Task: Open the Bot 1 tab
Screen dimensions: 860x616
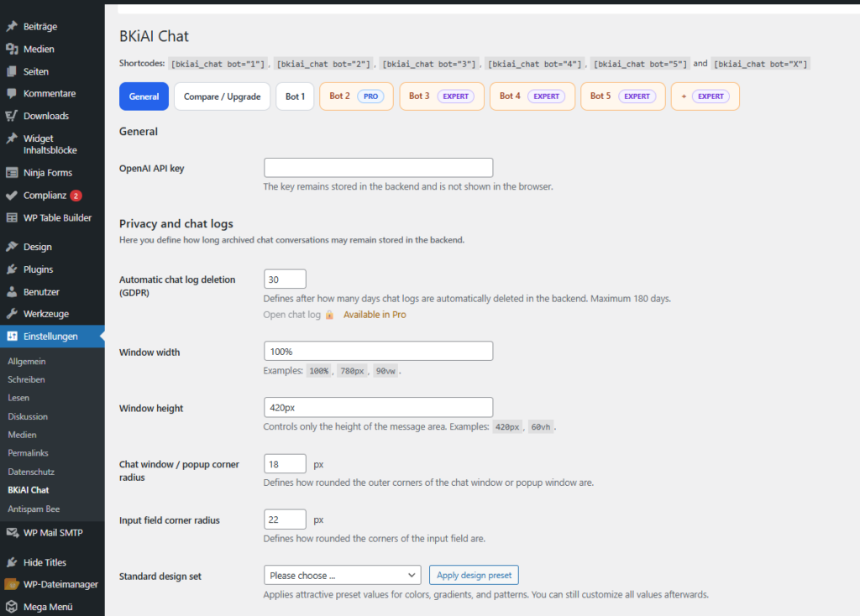Action: (295, 97)
